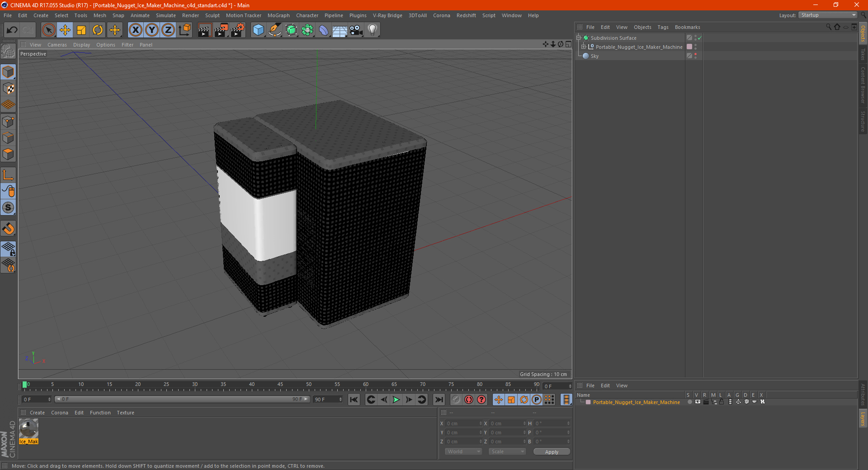Viewport: 868px width, 470px height.
Task: Select the Live Selection tool
Action: point(48,30)
